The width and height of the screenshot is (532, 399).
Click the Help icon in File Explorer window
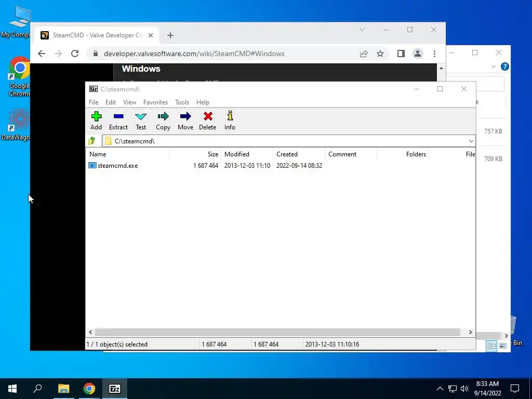point(505,66)
